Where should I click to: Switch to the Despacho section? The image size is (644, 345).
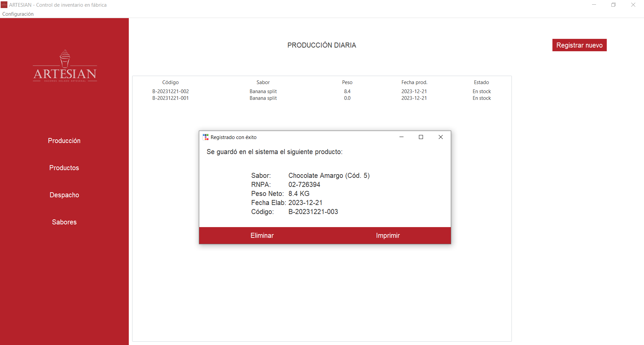point(64,195)
